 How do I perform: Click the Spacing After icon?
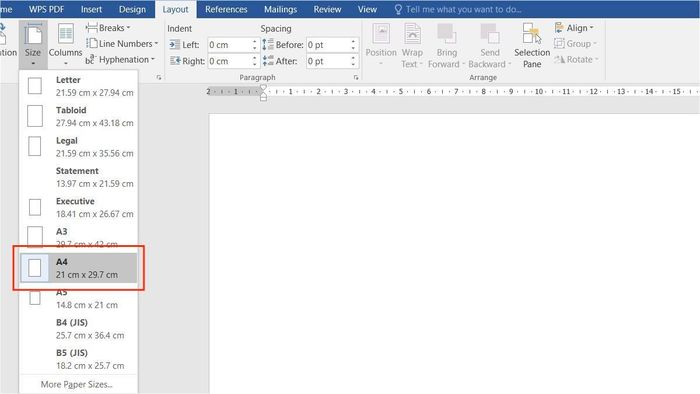(268, 61)
